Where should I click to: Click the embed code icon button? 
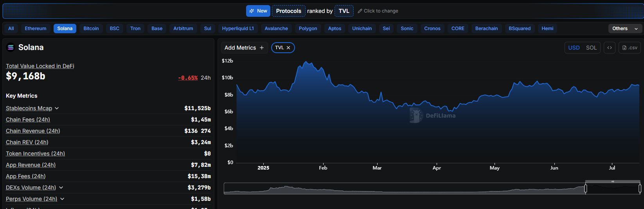click(x=610, y=48)
